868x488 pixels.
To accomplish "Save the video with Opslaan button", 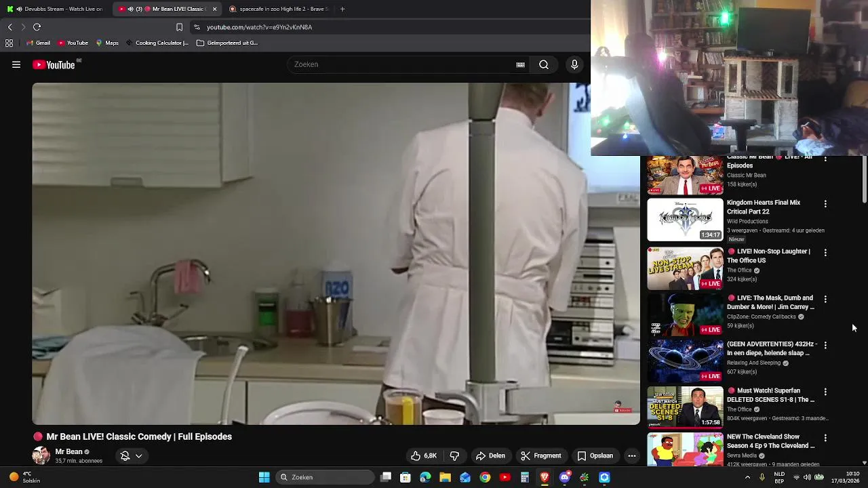I will (x=595, y=455).
